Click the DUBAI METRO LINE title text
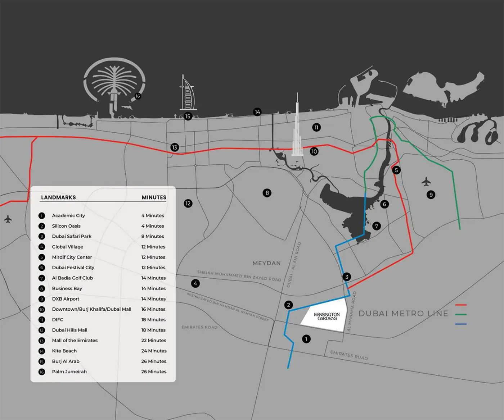This screenshot has height=420, width=504. pos(403,314)
